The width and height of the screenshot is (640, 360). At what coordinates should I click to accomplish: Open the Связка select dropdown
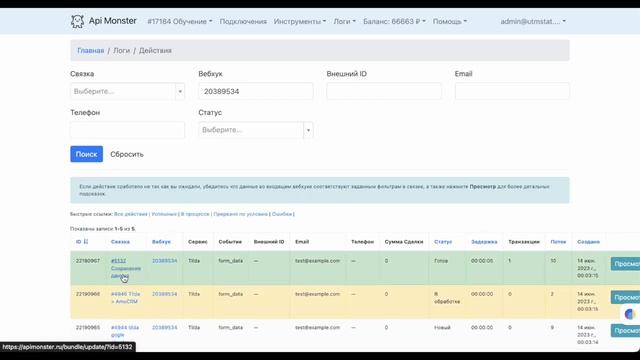(127, 91)
